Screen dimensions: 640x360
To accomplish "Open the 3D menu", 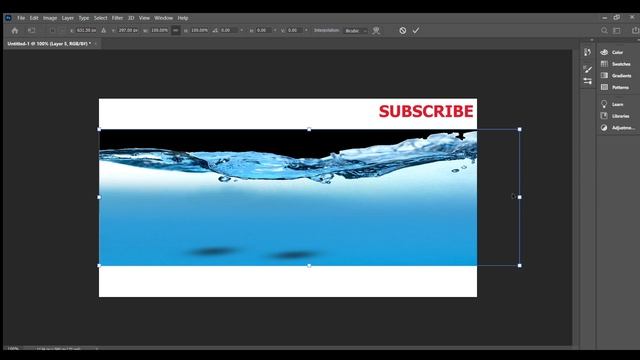I will (131, 18).
